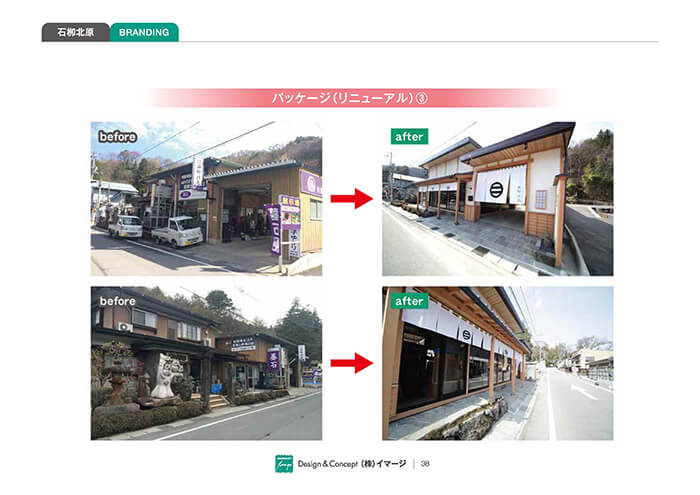Click the Design & Concept (株)イメージ footer text
The height and width of the screenshot is (495, 700).
coord(350,463)
